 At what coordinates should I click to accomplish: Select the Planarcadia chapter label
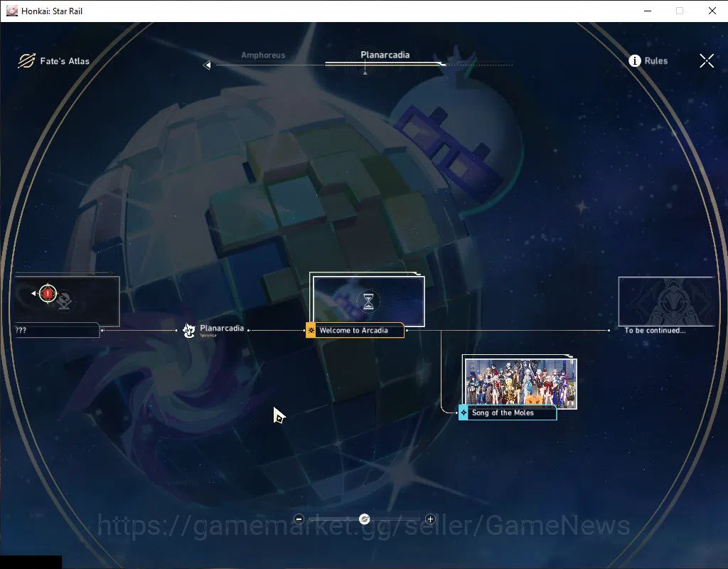[222, 329]
